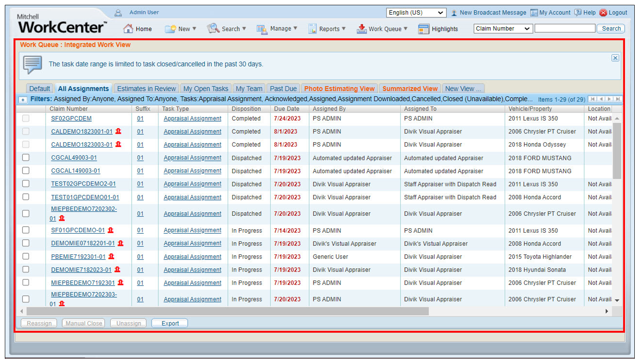Screen dimensions: 640x364
Task: Sort by the Due Date column header
Action: 287,108
